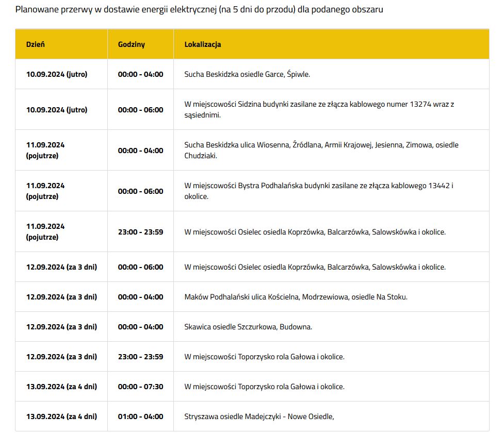Click the Lokalizacja column header

coord(203,44)
